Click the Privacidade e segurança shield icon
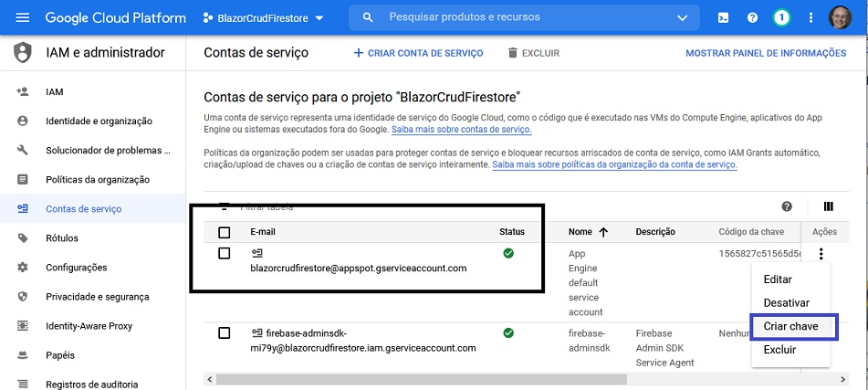The image size is (868, 390). pyautogui.click(x=23, y=296)
